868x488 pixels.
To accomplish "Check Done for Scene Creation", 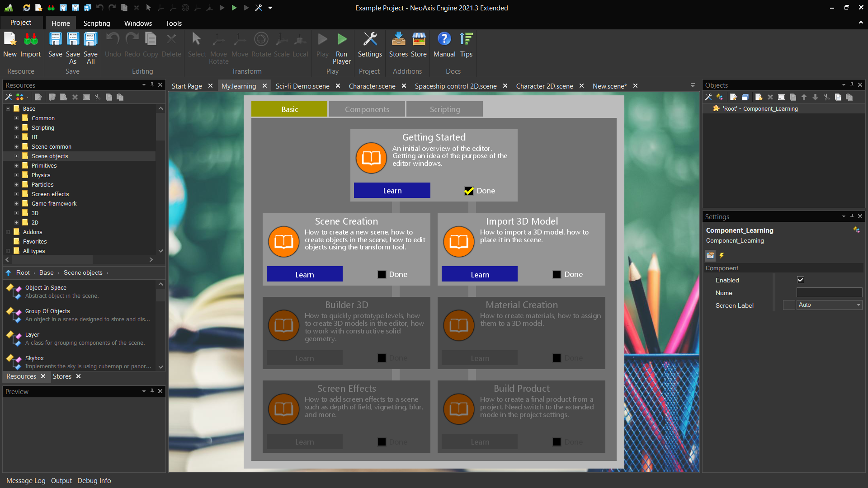I will (382, 274).
